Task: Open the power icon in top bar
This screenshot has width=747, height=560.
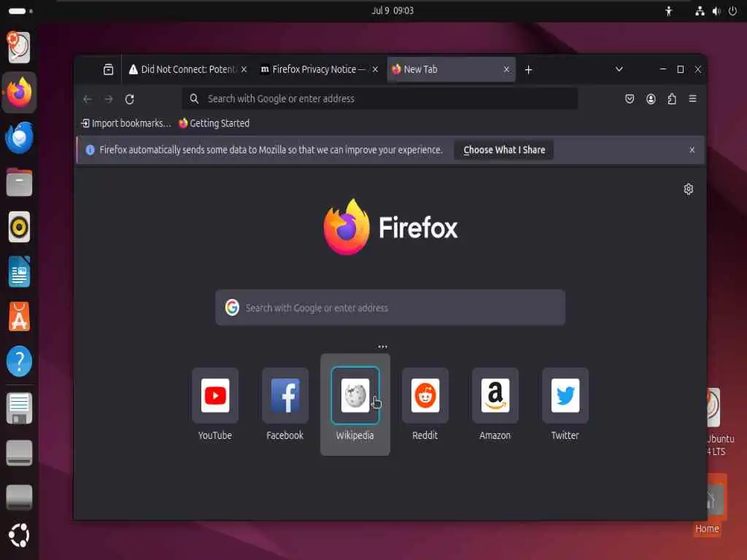Action: 732,11
